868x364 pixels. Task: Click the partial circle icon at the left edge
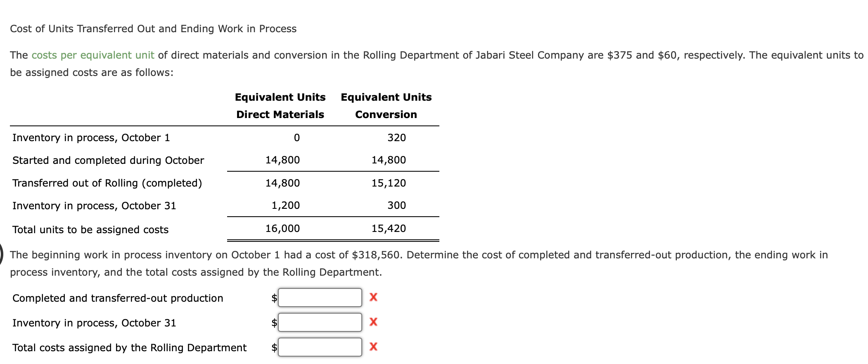tap(2, 255)
